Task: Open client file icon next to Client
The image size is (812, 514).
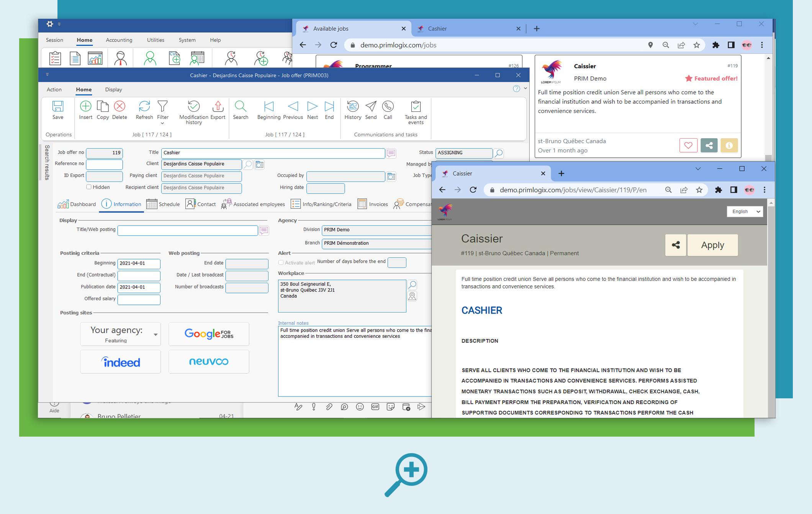Action: (259, 164)
